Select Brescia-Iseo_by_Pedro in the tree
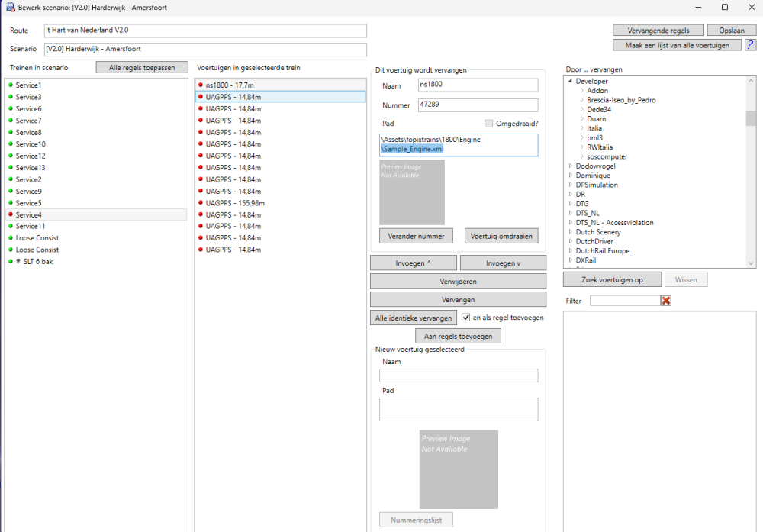The image size is (763, 532). coord(621,100)
